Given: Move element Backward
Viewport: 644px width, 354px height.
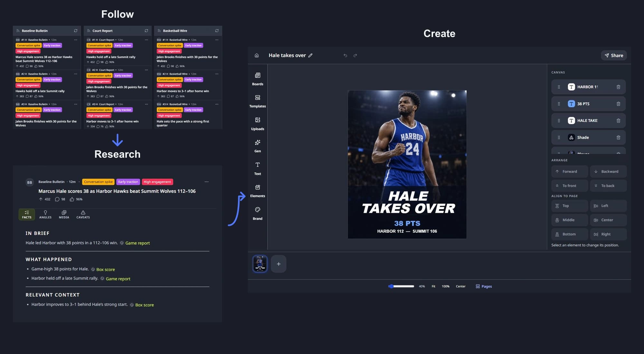Looking at the screenshot, I should tap(608, 172).
